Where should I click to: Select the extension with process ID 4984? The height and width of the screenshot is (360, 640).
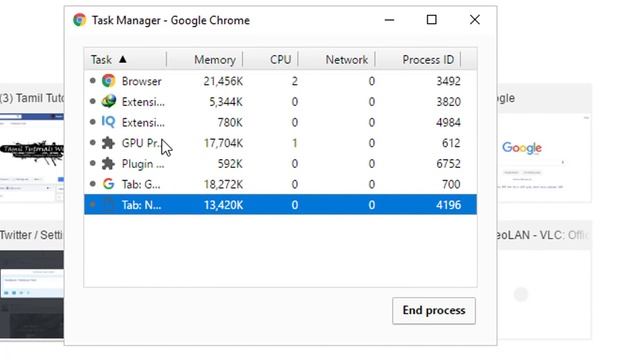pos(280,122)
